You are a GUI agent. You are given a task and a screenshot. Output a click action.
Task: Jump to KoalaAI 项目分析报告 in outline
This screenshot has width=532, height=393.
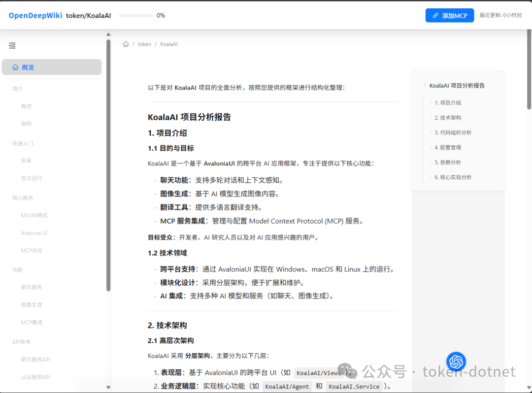click(457, 86)
